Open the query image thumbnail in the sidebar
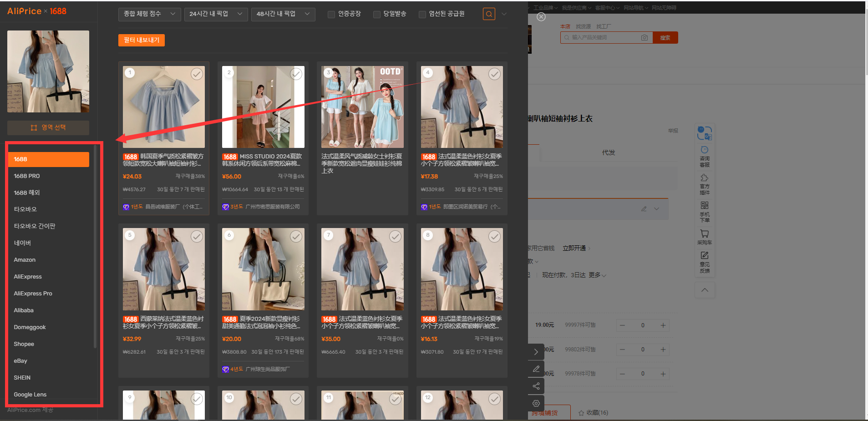Screen dimensions: 868x421 pyautogui.click(x=48, y=71)
